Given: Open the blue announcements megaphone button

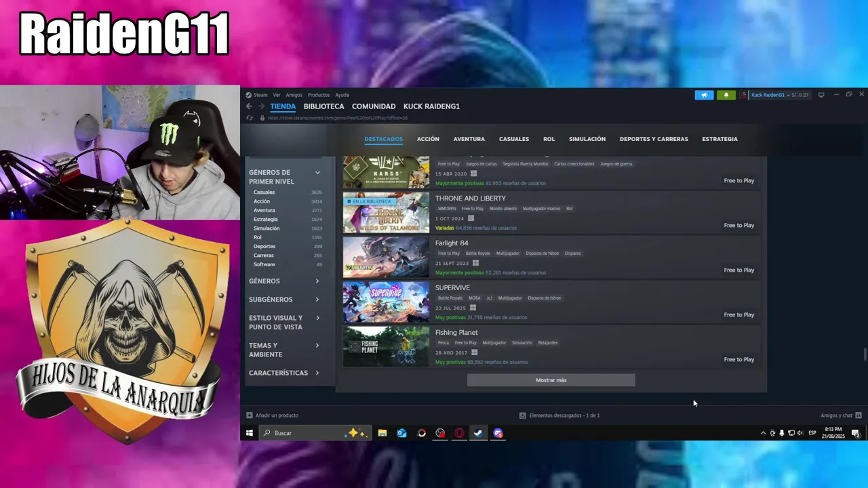Looking at the screenshot, I should click(x=704, y=95).
